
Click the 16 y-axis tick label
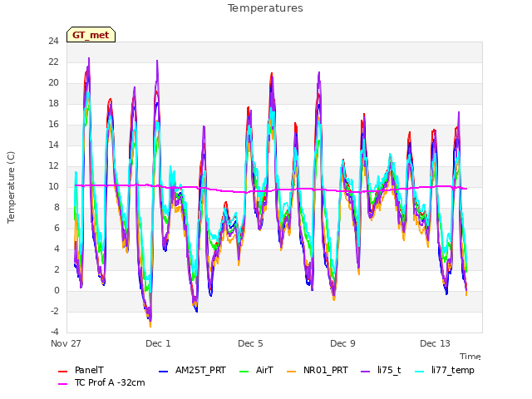(x=53, y=124)
